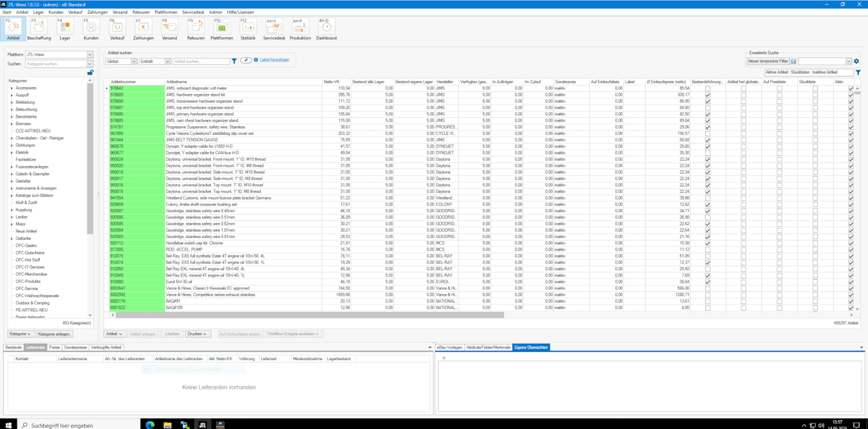Open the Verkauf toolbar icon
868x429 pixels.
click(117, 30)
